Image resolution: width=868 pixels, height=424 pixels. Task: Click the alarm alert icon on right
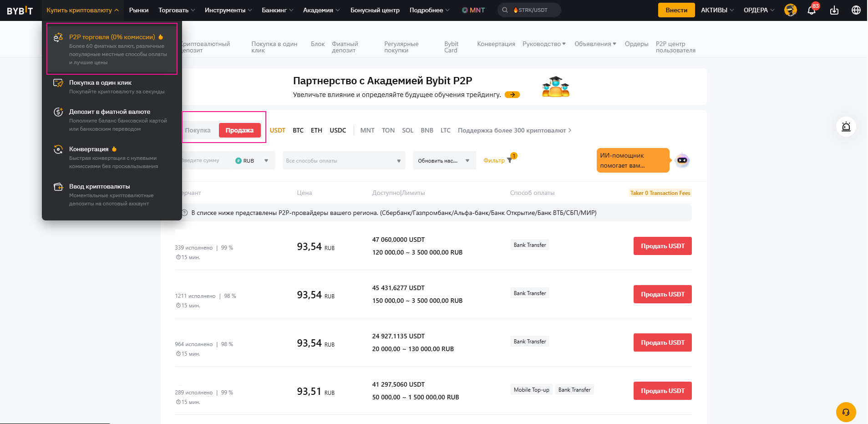coord(846,127)
